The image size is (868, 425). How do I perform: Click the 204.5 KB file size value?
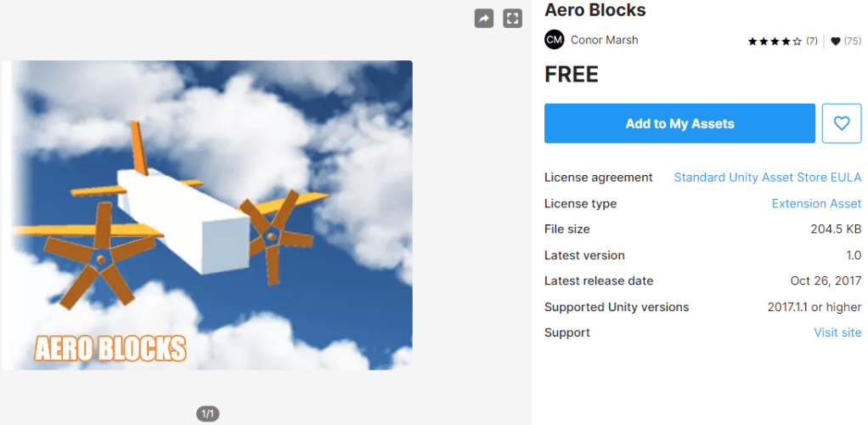836,229
